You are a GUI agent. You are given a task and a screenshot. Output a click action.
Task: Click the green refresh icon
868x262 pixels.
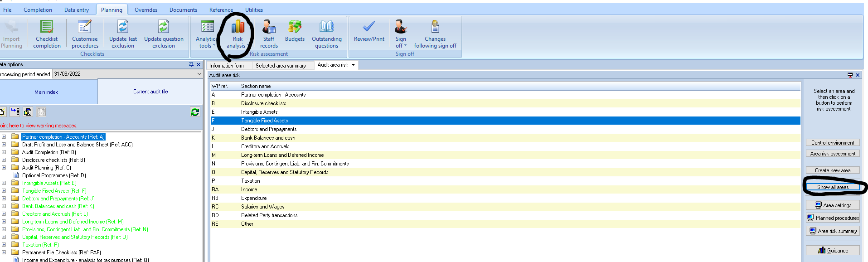[x=195, y=112]
